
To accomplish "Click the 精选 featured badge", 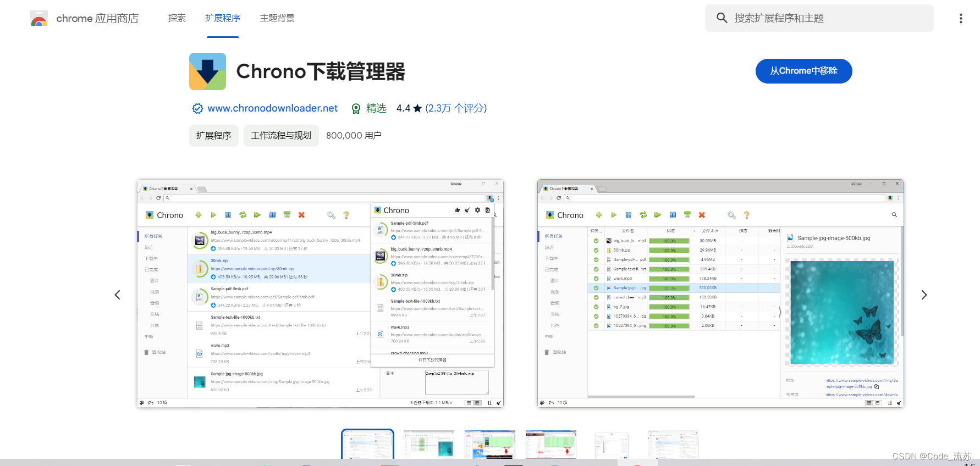I will [x=369, y=108].
